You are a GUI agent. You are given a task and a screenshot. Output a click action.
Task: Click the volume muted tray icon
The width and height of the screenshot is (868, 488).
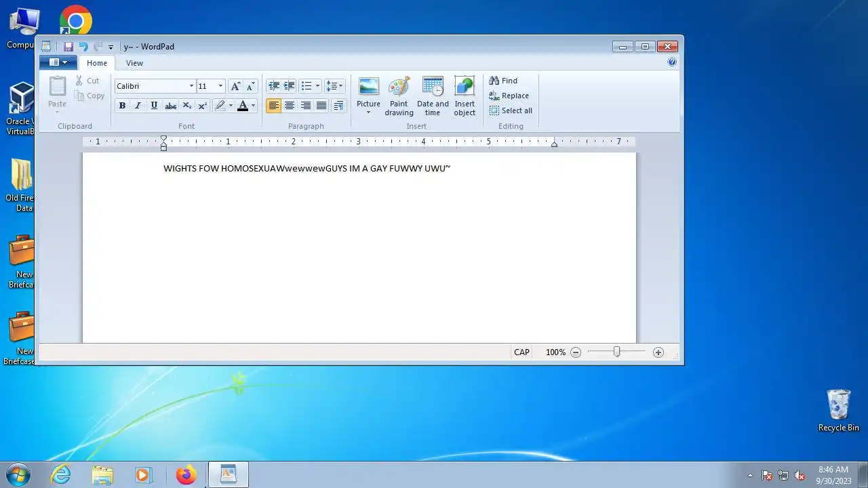800,475
